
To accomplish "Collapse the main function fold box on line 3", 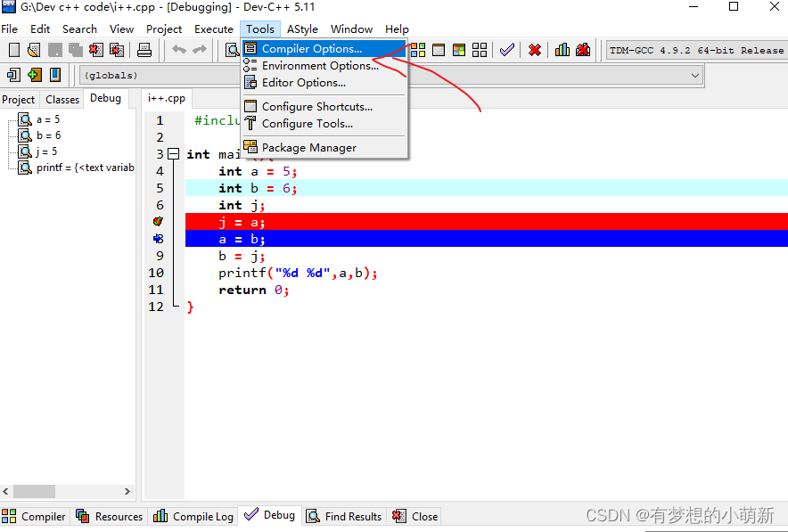I will pos(174,154).
